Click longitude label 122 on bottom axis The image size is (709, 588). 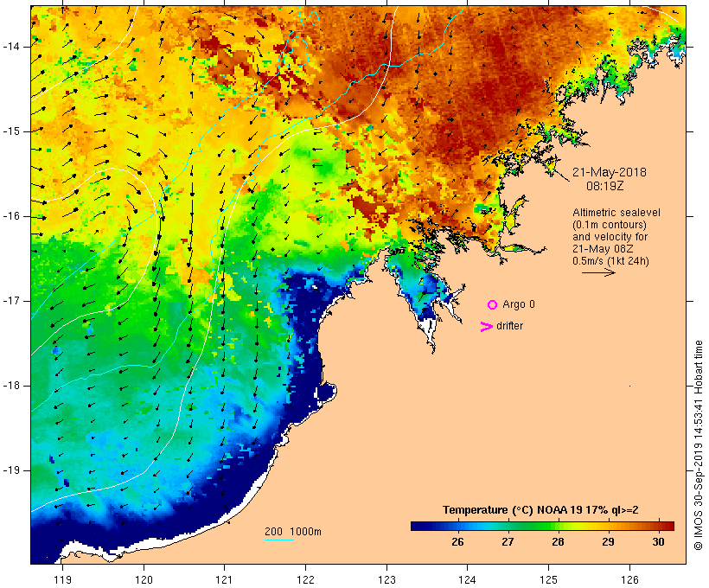(x=306, y=580)
